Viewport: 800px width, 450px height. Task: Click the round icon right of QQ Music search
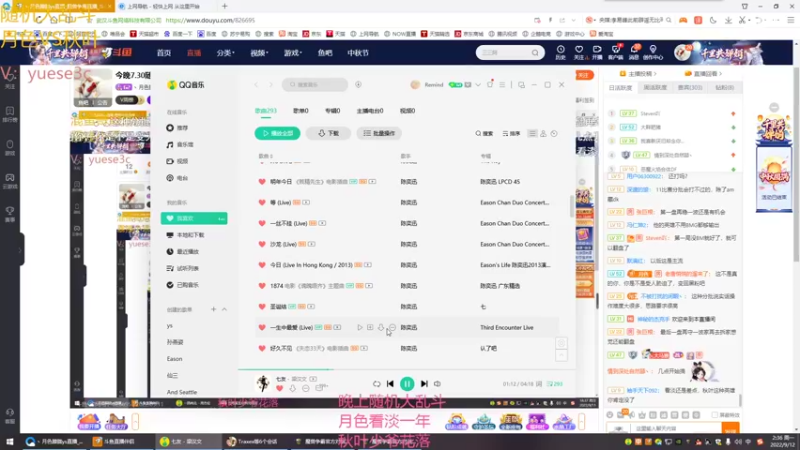pos(358,84)
